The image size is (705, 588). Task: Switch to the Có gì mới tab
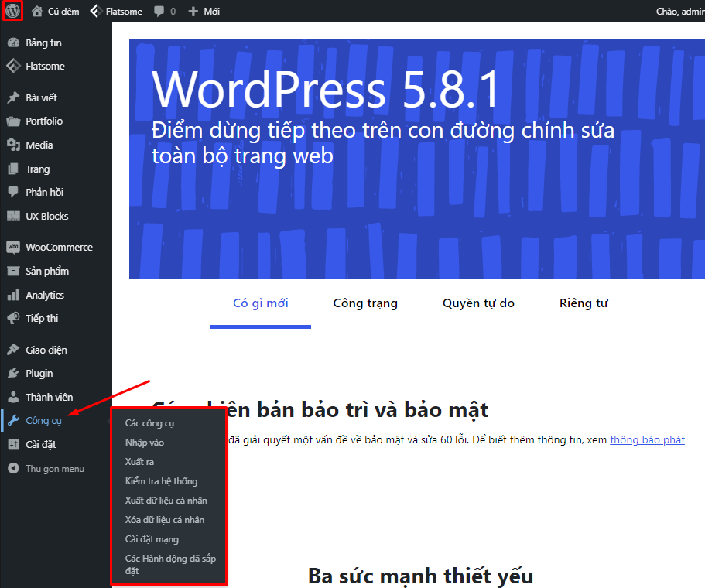point(261,303)
